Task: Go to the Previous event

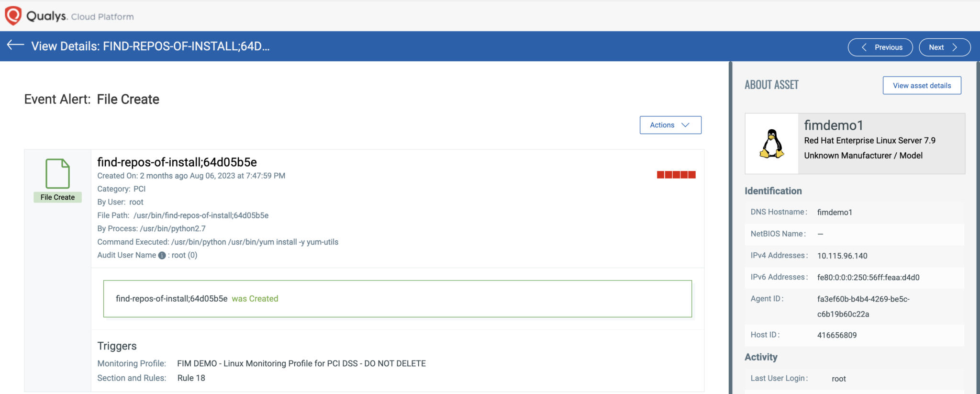Action: tap(880, 47)
